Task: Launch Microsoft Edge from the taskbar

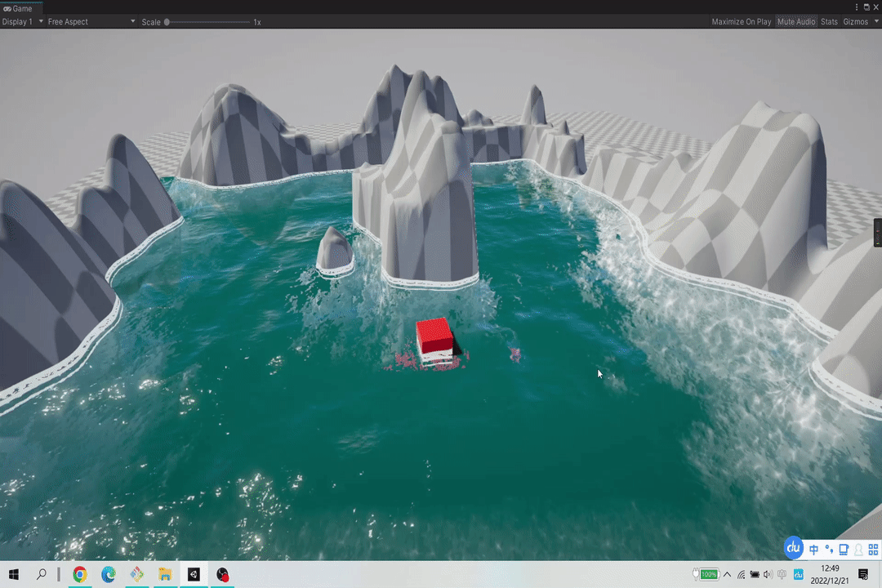Action: point(109,575)
